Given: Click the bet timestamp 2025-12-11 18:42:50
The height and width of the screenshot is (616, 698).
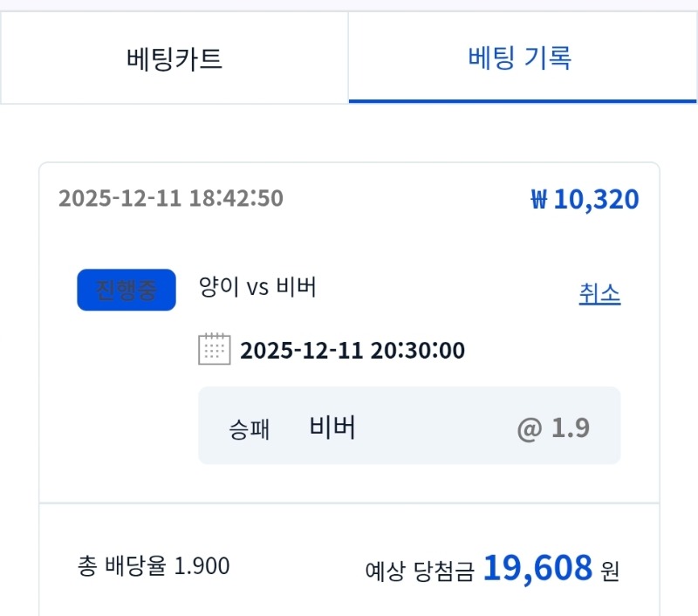Looking at the screenshot, I should (x=171, y=199).
